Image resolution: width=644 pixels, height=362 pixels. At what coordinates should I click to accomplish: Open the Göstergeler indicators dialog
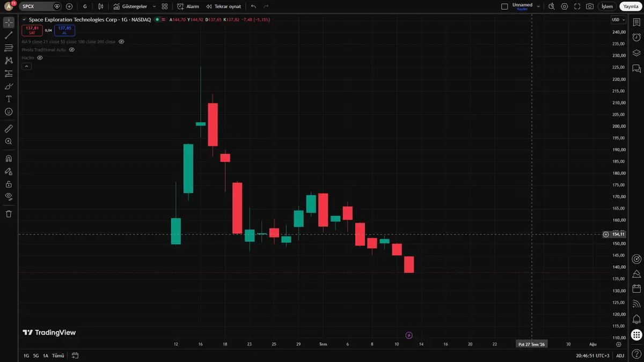pos(130,6)
